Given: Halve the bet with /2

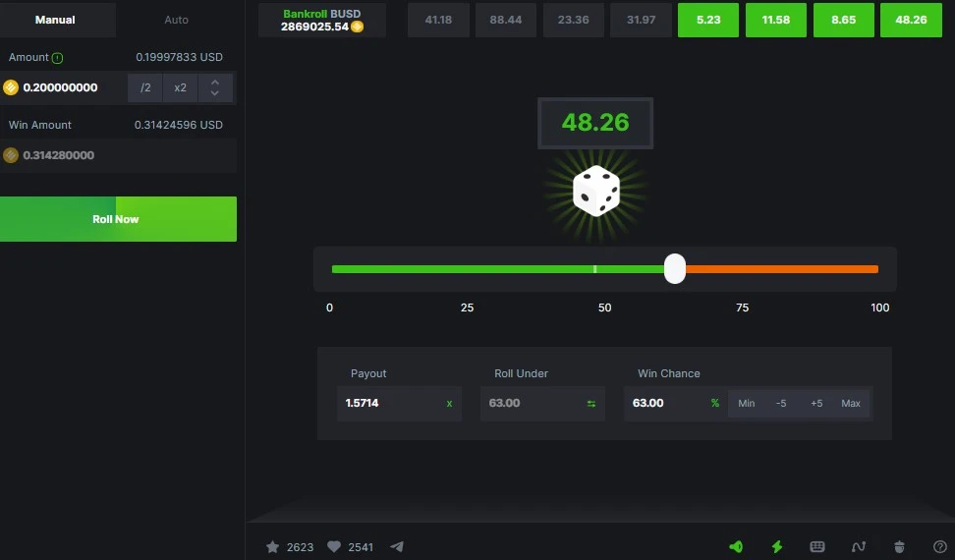Looking at the screenshot, I should 145,87.
